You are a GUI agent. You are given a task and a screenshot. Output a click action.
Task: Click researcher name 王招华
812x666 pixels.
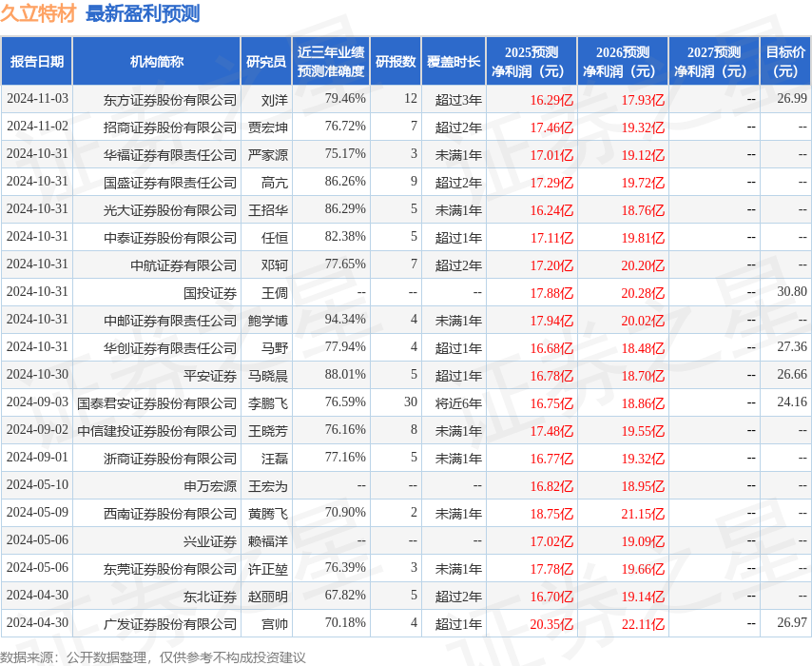[268, 210]
